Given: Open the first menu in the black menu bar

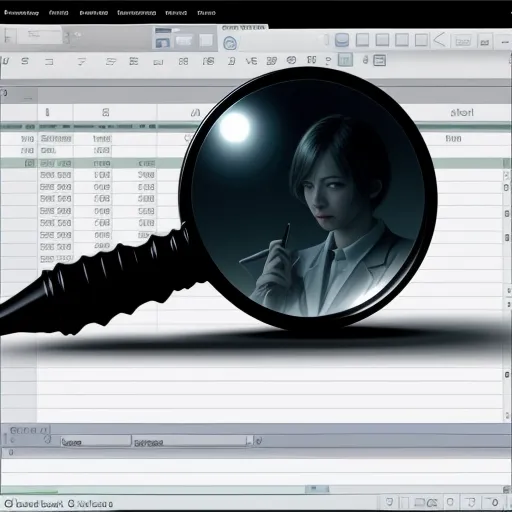Looking at the screenshot, I should coord(22,13).
